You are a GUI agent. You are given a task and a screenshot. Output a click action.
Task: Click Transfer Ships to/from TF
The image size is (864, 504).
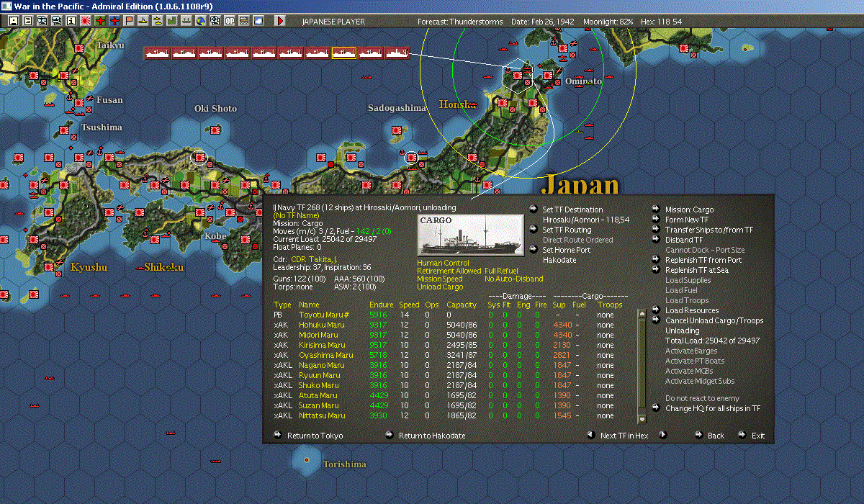point(709,230)
